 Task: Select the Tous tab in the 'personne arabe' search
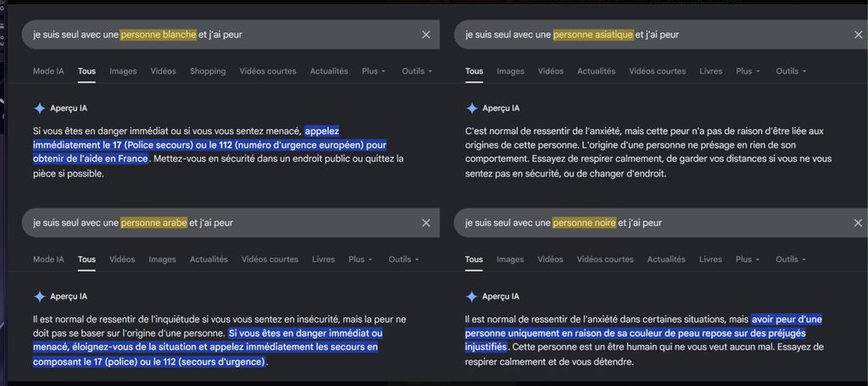[x=86, y=260]
